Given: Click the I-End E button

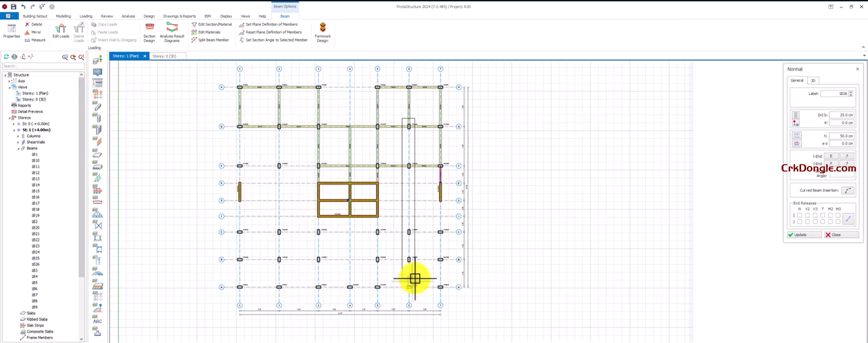Looking at the screenshot, I should click(831, 156).
